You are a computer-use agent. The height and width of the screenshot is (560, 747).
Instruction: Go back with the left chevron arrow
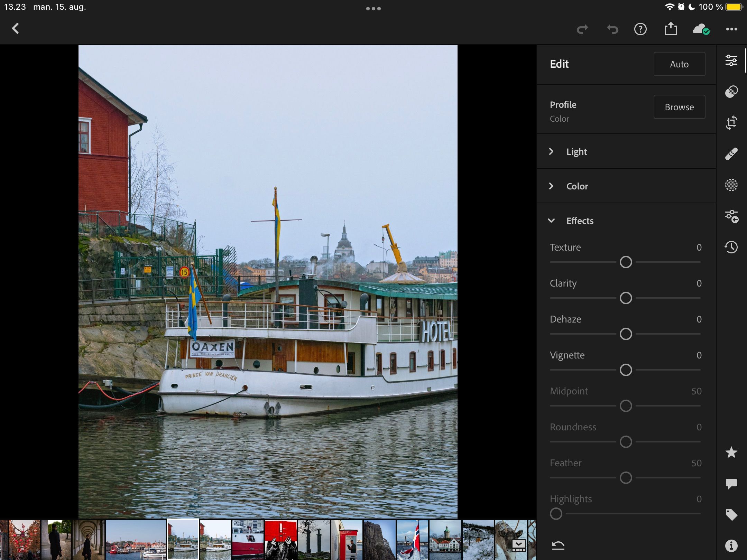click(15, 29)
